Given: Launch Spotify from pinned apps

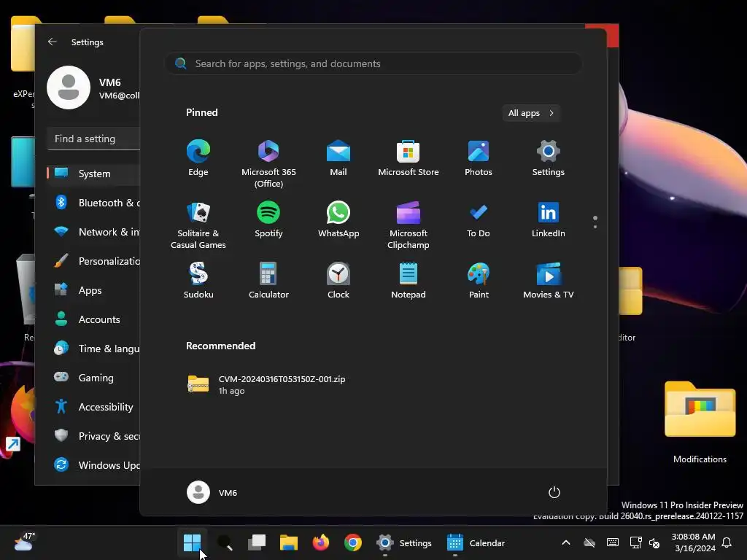Looking at the screenshot, I should tap(268, 219).
